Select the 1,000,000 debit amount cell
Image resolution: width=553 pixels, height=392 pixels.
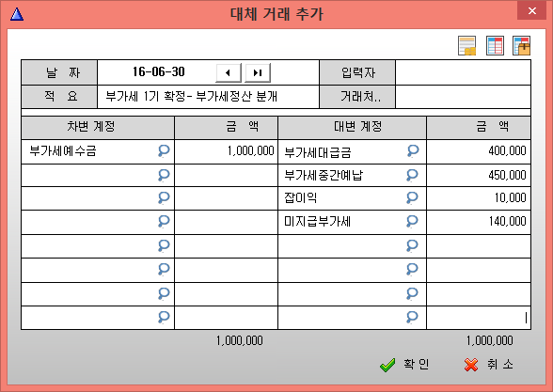click(x=226, y=151)
